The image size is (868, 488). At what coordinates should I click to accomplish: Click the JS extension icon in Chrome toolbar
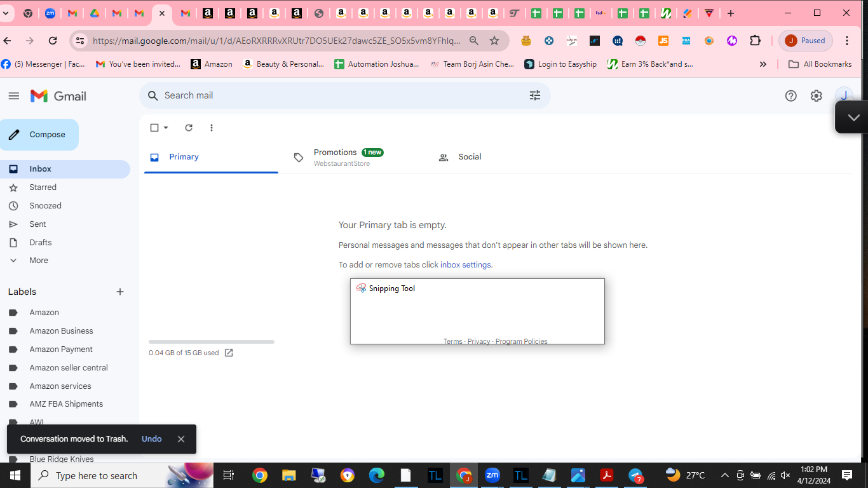[x=663, y=41]
